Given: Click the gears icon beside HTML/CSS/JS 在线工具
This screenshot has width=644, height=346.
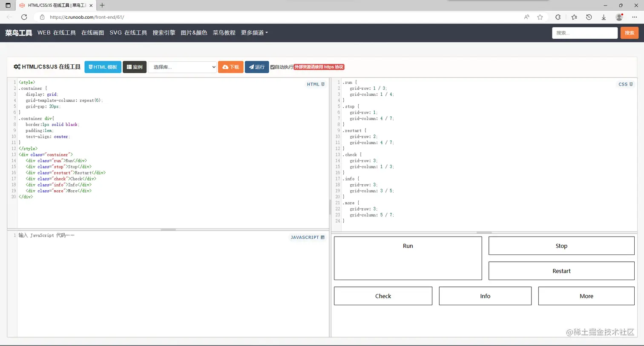Looking at the screenshot, I should click(x=17, y=67).
